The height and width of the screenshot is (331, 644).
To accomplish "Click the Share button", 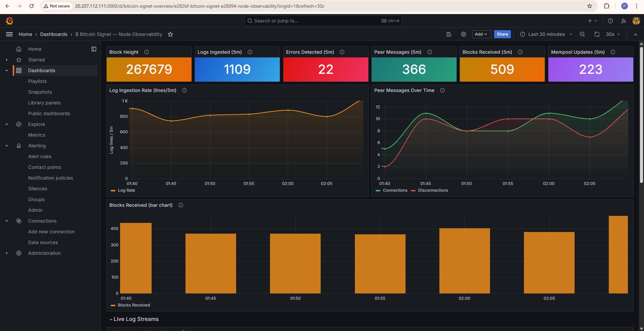I will pos(502,34).
